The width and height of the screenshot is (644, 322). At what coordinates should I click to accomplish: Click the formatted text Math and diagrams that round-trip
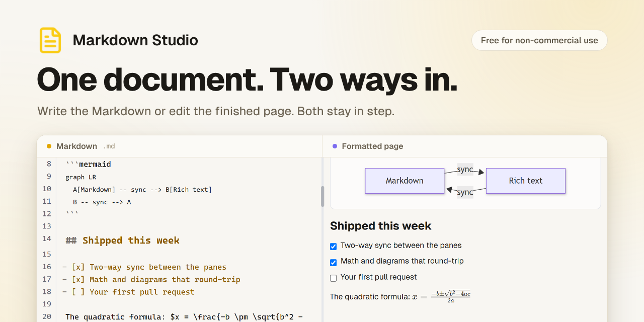click(402, 261)
